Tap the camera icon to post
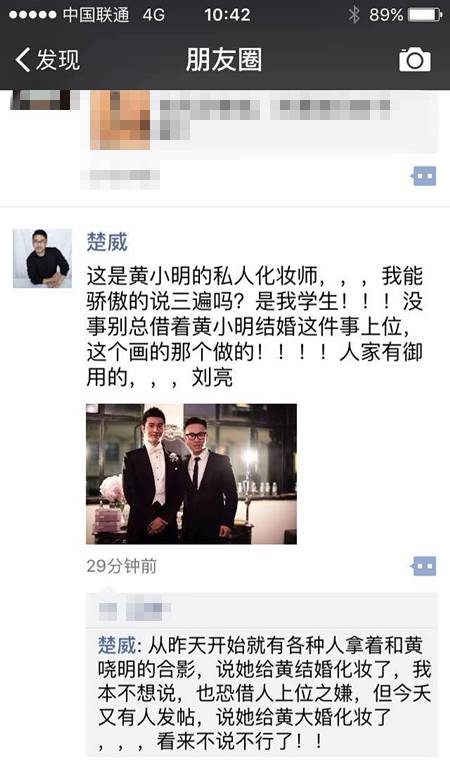The height and width of the screenshot is (773, 450). (415, 60)
